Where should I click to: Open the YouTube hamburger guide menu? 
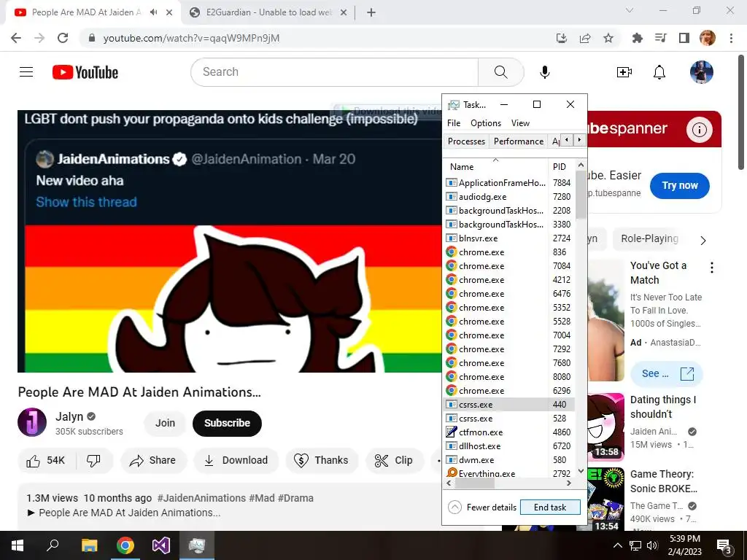coord(26,72)
